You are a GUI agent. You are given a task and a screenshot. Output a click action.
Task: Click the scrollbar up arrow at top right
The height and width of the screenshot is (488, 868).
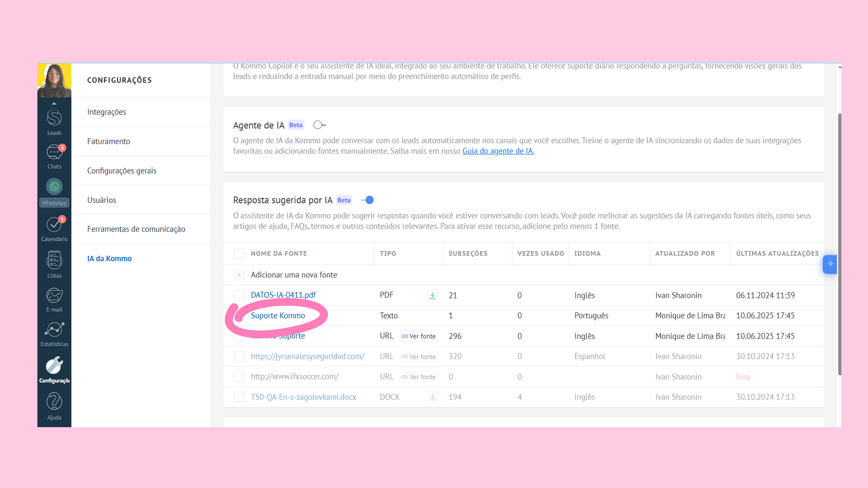(839, 67)
